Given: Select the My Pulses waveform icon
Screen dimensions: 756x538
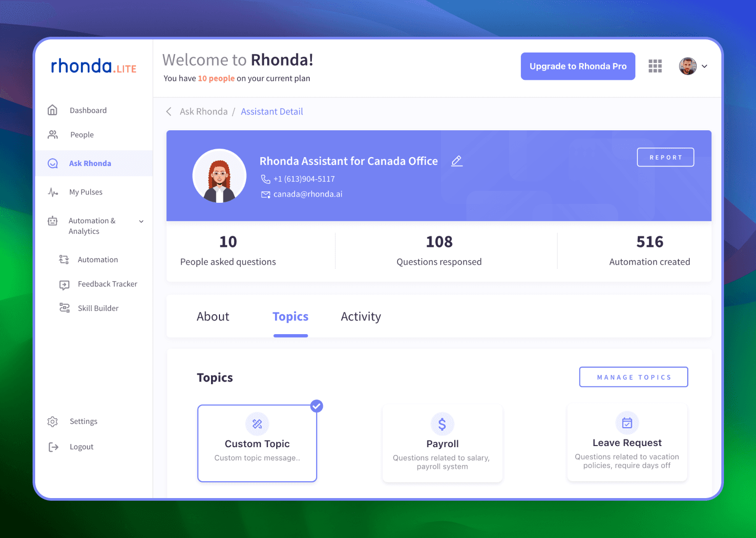Looking at the screenshot, I should click(53, 192).
